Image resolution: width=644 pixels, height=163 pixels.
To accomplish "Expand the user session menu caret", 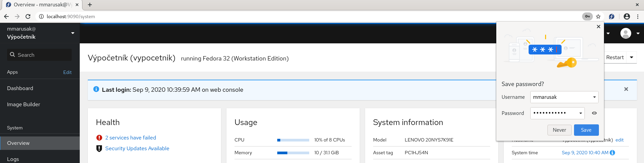I will point(638,33).
